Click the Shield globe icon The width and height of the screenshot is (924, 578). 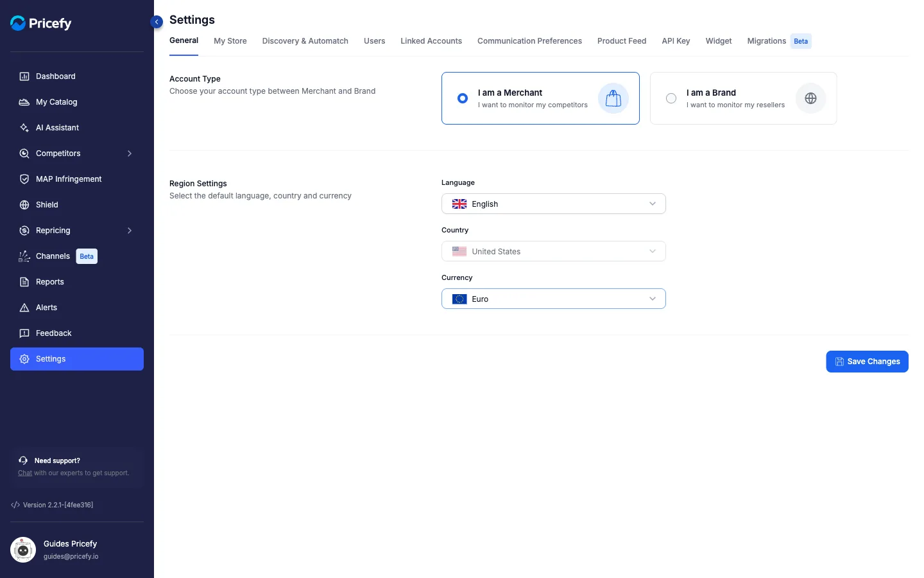[24, 205]
